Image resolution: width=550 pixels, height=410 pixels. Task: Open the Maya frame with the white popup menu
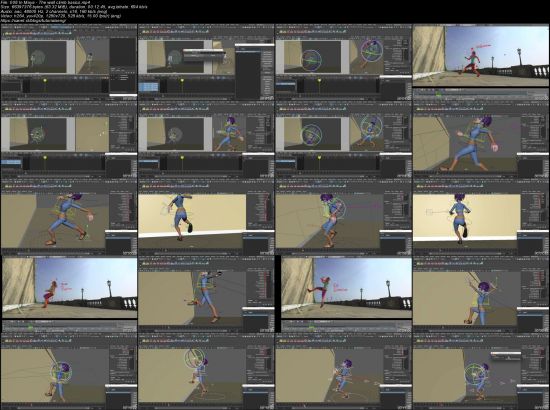tap(206, 62)
